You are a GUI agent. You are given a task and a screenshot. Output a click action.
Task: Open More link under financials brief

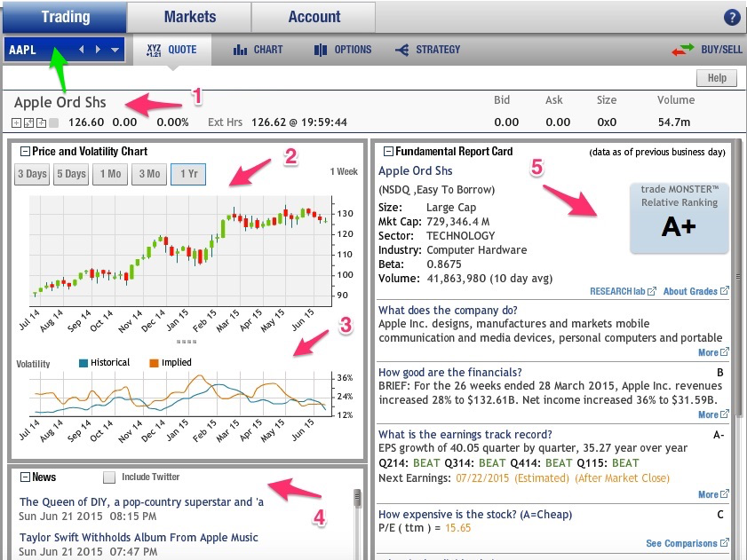[713, 414]
